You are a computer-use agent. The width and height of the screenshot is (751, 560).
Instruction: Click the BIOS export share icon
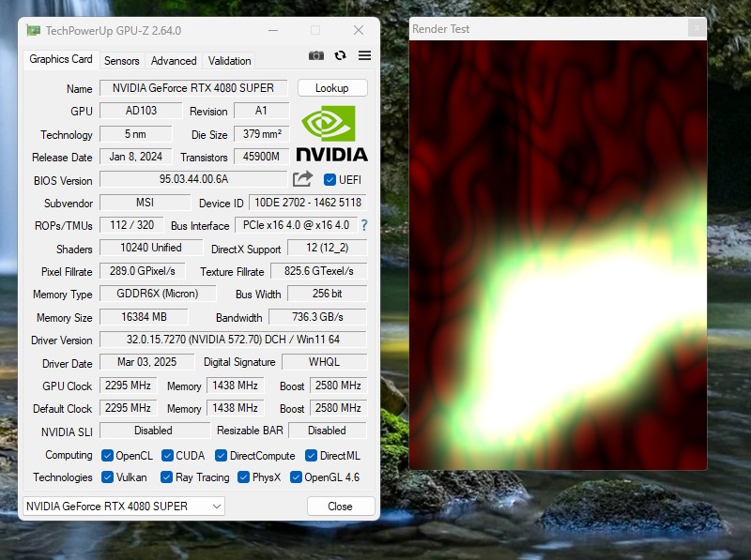tap(302, 179)
